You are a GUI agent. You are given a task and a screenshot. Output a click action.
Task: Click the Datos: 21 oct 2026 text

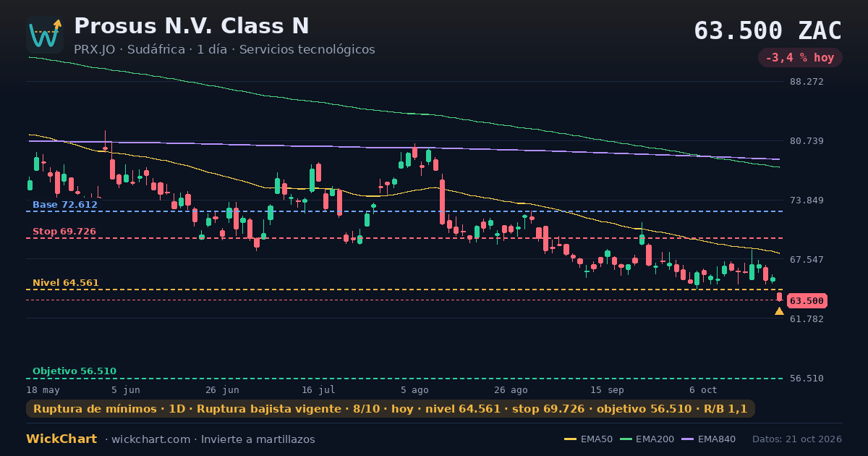tap(797, 439)
